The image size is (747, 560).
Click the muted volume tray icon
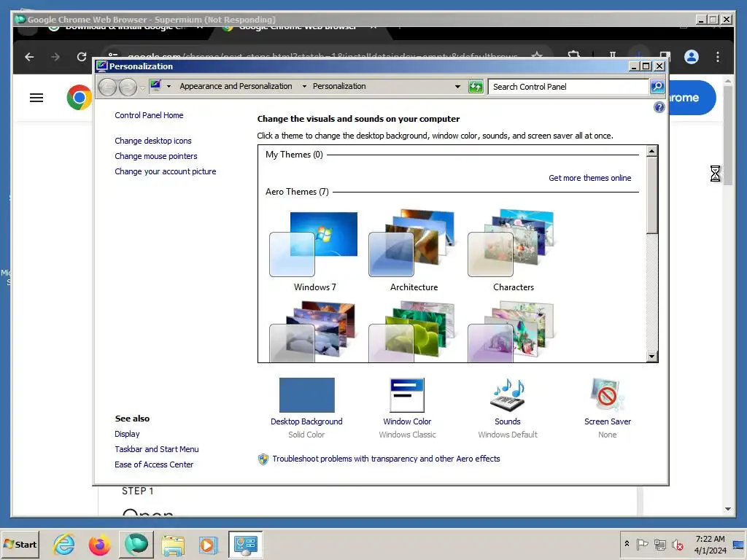[x=677, y=544]
